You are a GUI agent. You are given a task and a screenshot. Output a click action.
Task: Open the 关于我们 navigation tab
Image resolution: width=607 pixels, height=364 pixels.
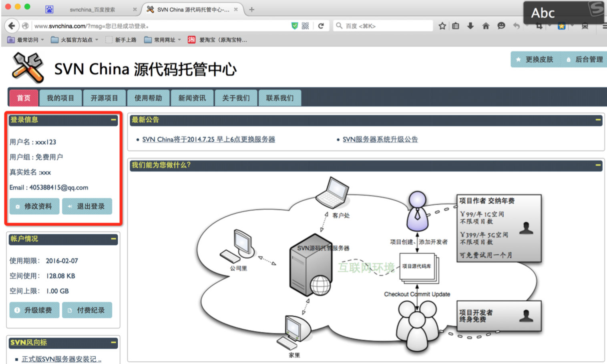[x=236, y=98]
